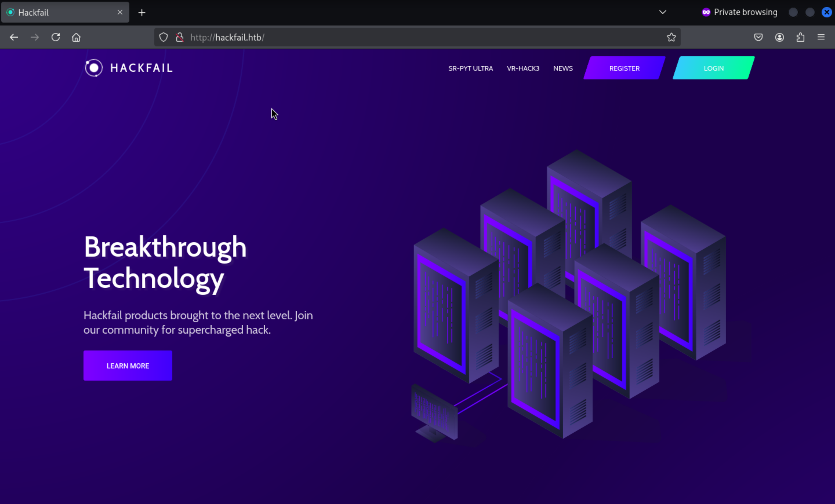Viewport: 835px width, 504px height.
Task: Go to the browser home page
Action: click(76, 37)
